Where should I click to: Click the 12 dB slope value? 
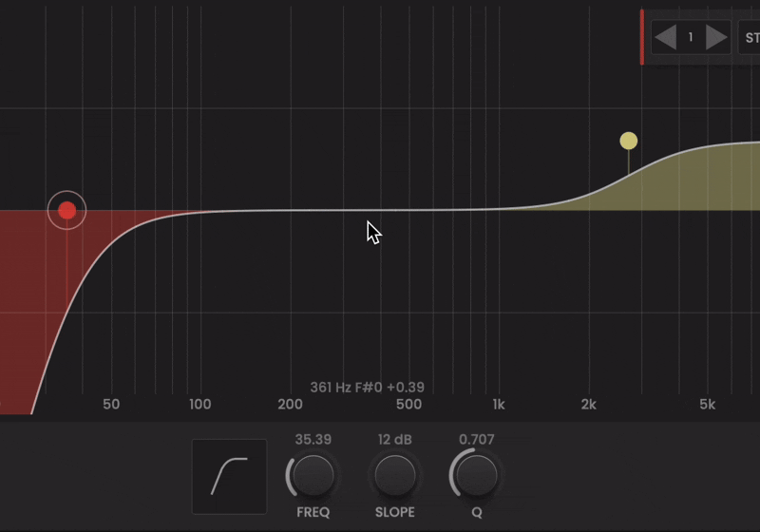pyautogui.click(x=395, y=440)
